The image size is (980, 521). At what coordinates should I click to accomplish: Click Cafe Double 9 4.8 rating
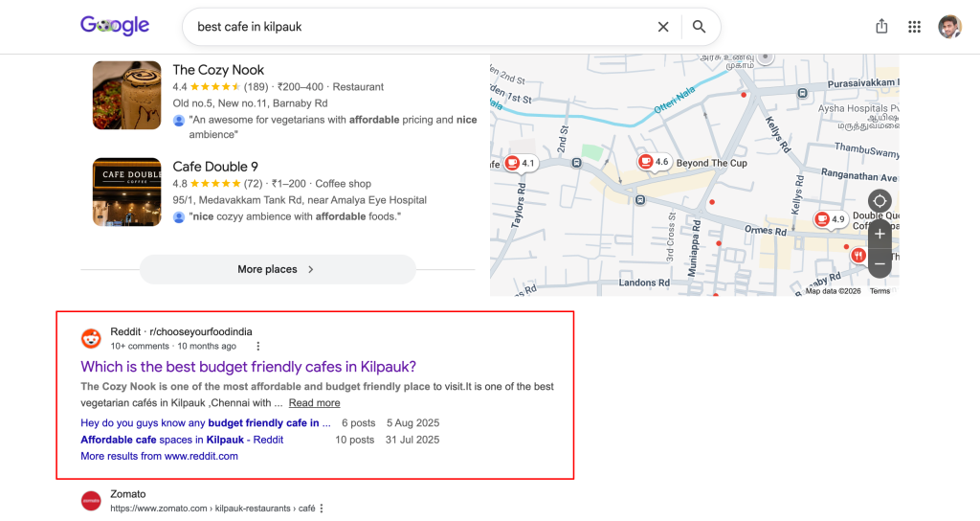click(217, 183)
